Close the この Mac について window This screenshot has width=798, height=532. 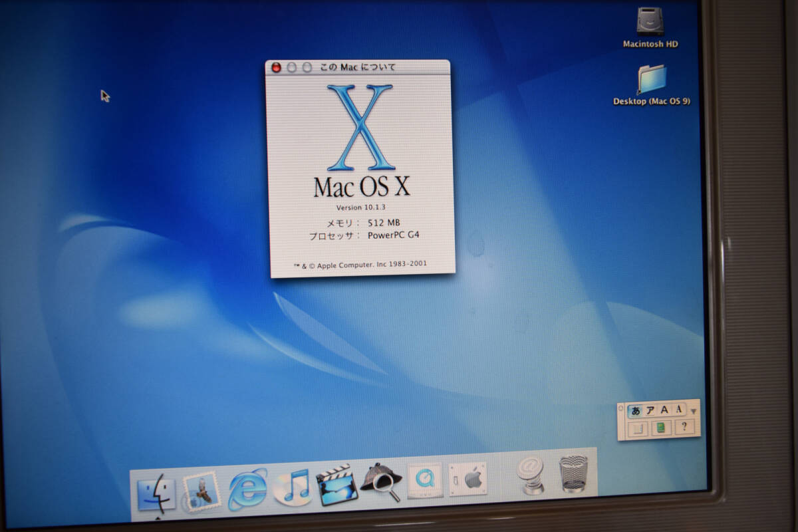[x=276, y=68]
